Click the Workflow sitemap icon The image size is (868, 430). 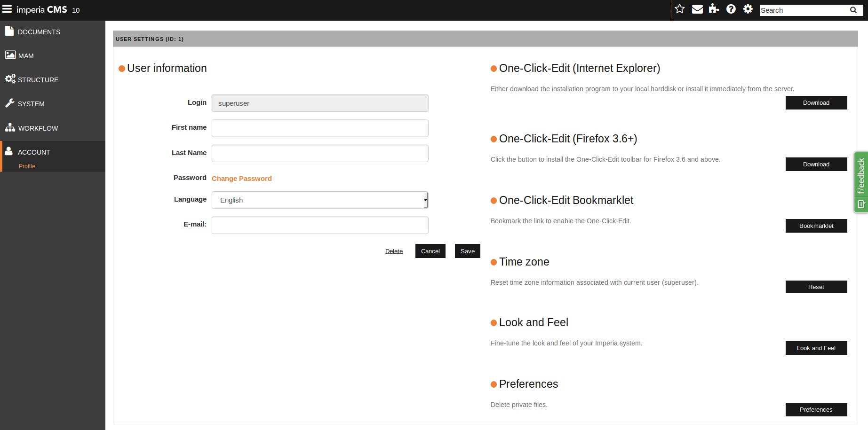click(x=10, y=127)
